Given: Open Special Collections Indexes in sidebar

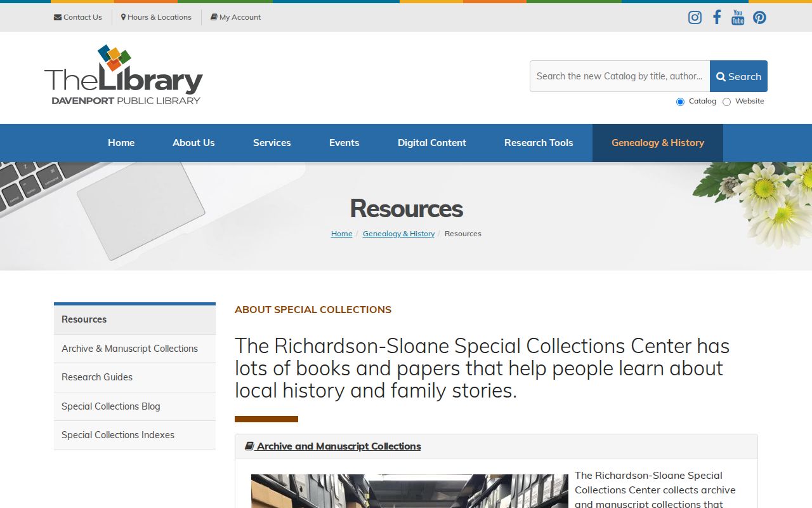Looking at the screenshot, I should [134, 435].
